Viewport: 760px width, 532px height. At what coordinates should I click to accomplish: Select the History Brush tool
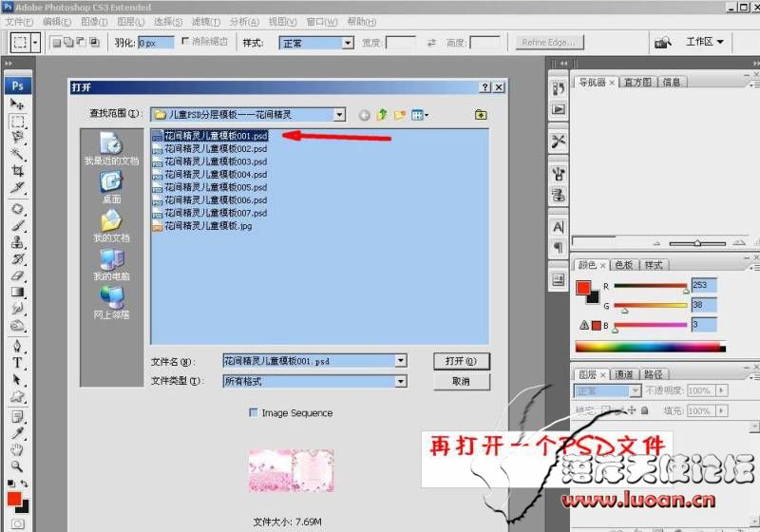pos(17,258)
